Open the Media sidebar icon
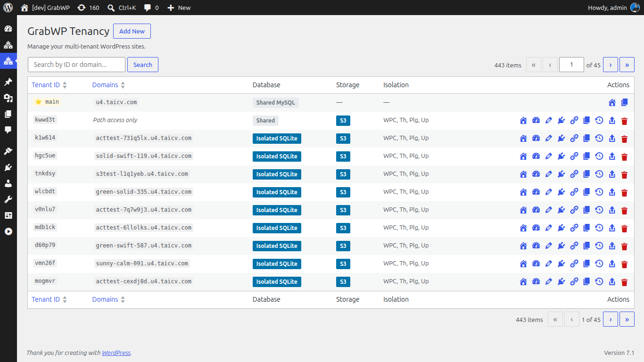 tap(8, 98)
